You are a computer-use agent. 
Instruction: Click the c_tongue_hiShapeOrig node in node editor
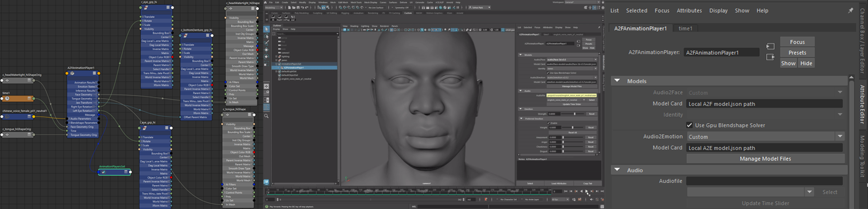[17, 135]
